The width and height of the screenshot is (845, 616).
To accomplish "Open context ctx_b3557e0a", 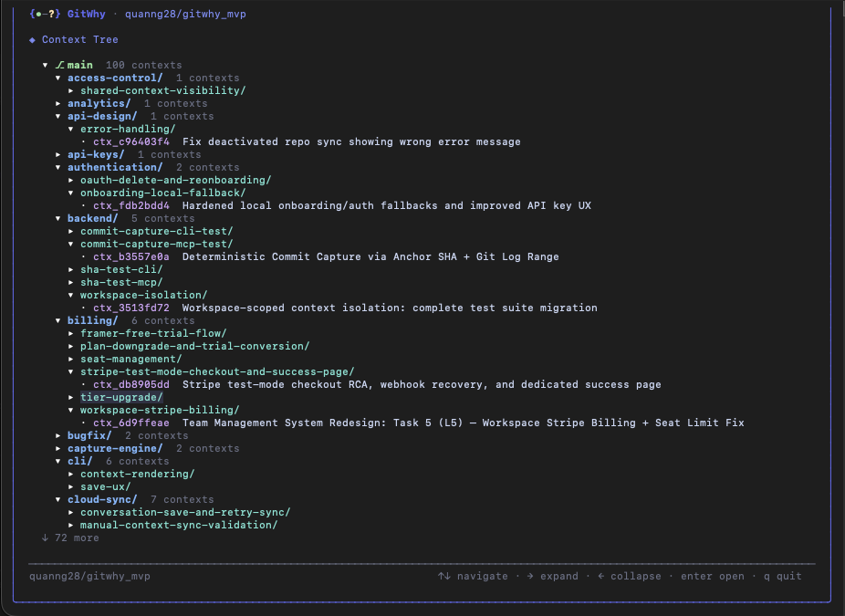I will click(131, 257).
